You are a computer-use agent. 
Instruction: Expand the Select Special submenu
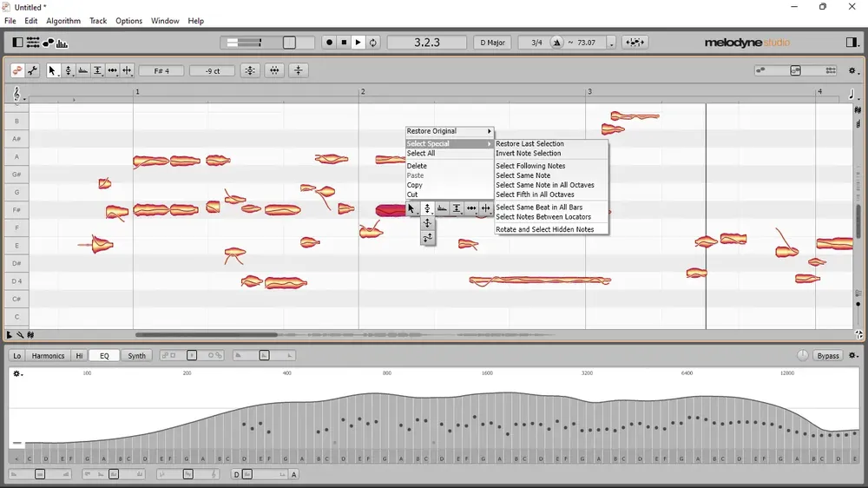pyautogui.click(x=449, y=143)
